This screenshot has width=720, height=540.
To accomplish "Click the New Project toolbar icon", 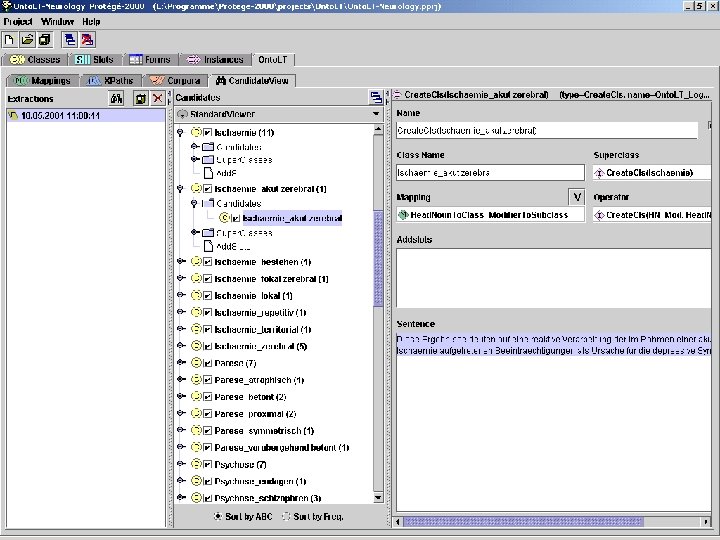I will tap(10, 40).
